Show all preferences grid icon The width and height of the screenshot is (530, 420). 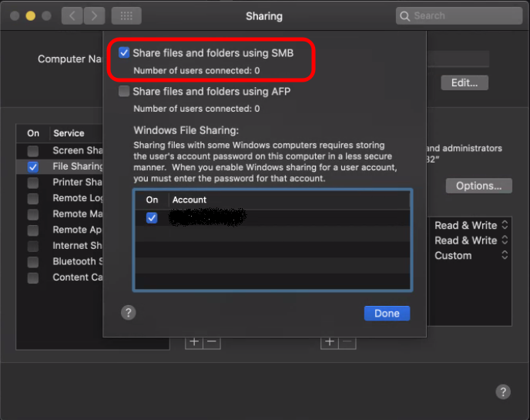coord(126,15)
